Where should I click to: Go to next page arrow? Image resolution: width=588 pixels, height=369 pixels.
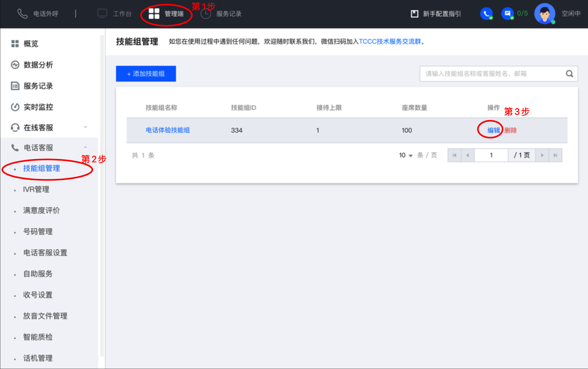[x=542, y=155]
